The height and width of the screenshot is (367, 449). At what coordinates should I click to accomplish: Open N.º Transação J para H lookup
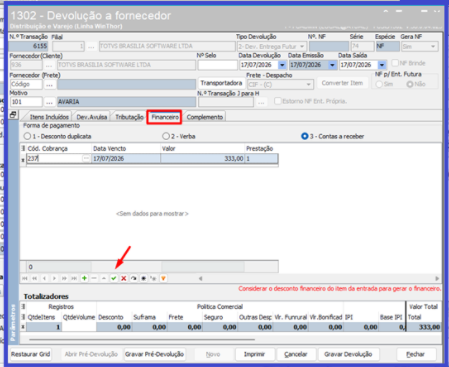(261, 102)
